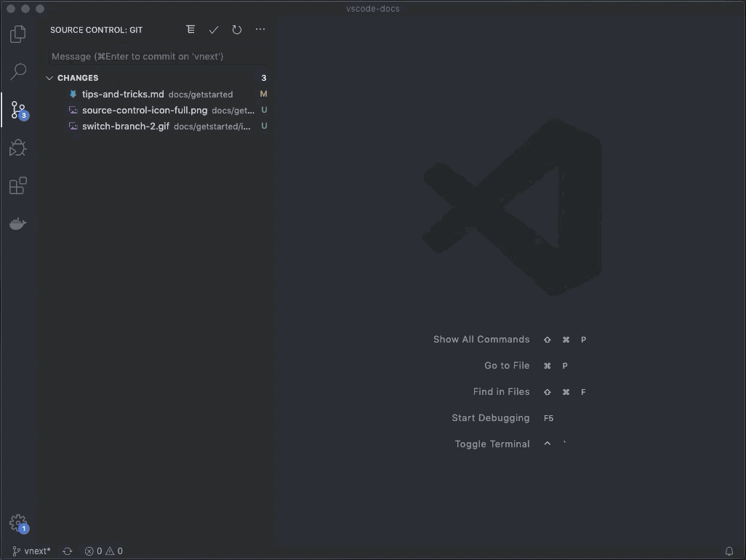Close the window with the titlebar button
This screenshot has width=746, height=560.
11,9
